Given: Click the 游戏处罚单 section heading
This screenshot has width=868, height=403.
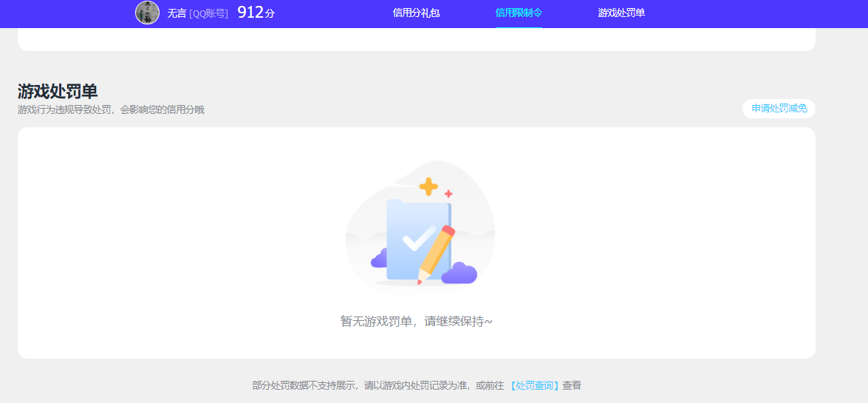Looking at the screenshot, I should tap(58, 91).
